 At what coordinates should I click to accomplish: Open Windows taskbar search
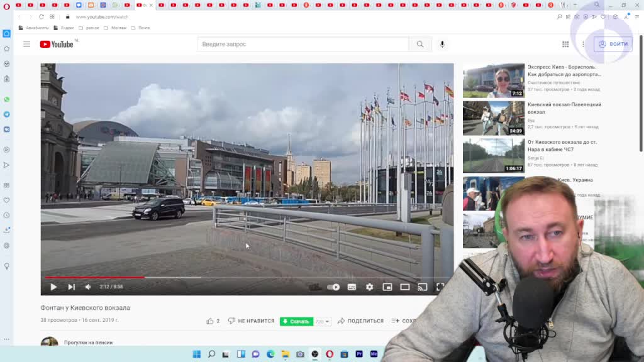(211, 354)
